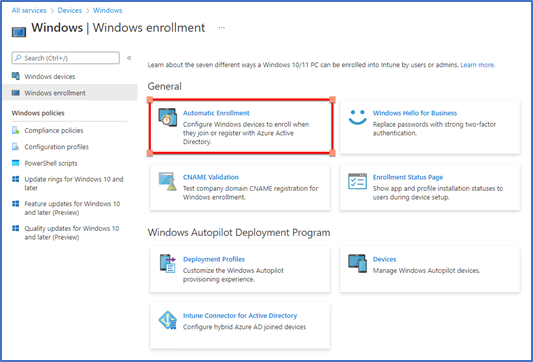Click the search magnifier icon

click(18, 58)
